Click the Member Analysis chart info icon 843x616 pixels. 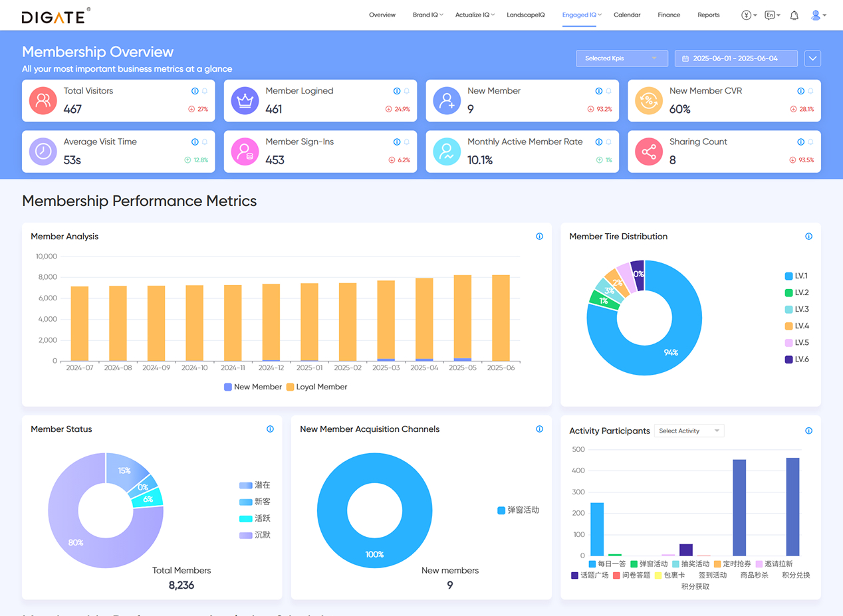click(539, 237)
